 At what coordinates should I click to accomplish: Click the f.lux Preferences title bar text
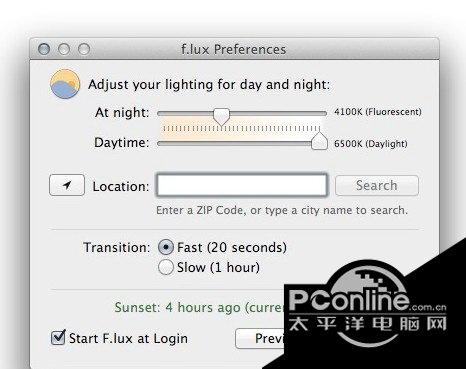click(233, 49)
